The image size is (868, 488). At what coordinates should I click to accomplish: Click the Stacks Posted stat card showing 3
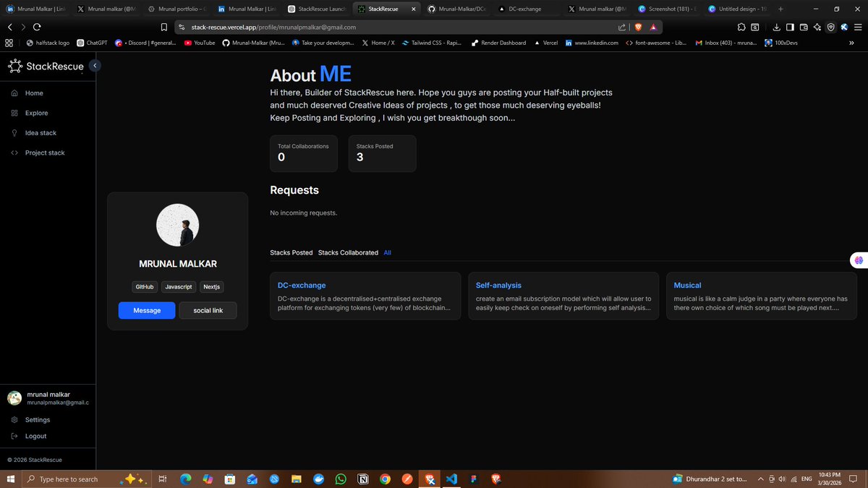(x=382, y=153)
